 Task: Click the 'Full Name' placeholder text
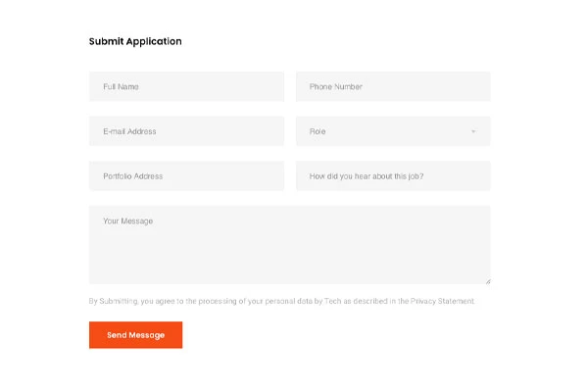coord(121,86)
